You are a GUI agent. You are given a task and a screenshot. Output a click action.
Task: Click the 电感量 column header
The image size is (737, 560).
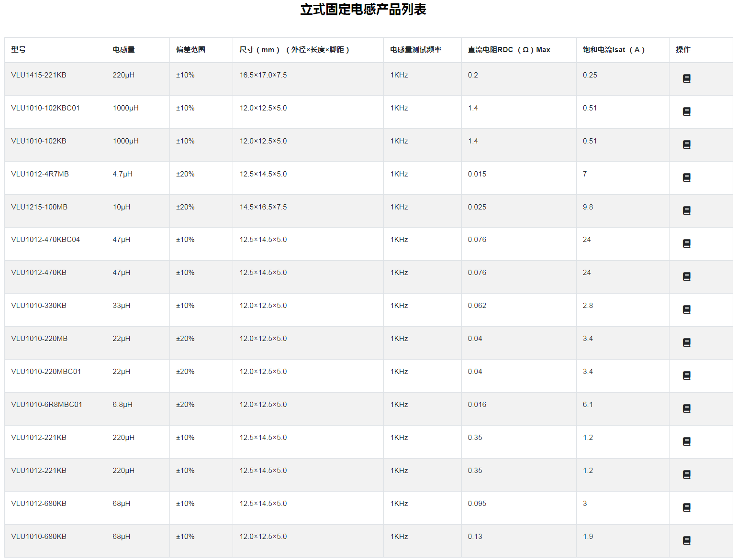click(123, 50)
